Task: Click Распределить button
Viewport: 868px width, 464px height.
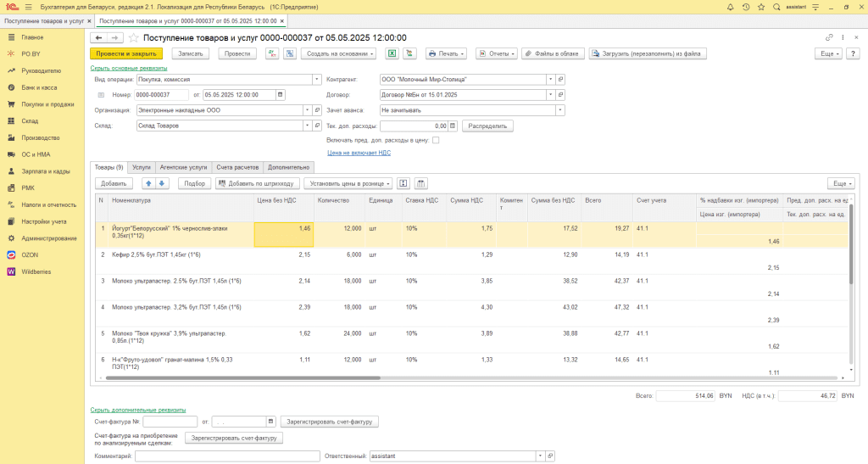Action: (487, 126)
